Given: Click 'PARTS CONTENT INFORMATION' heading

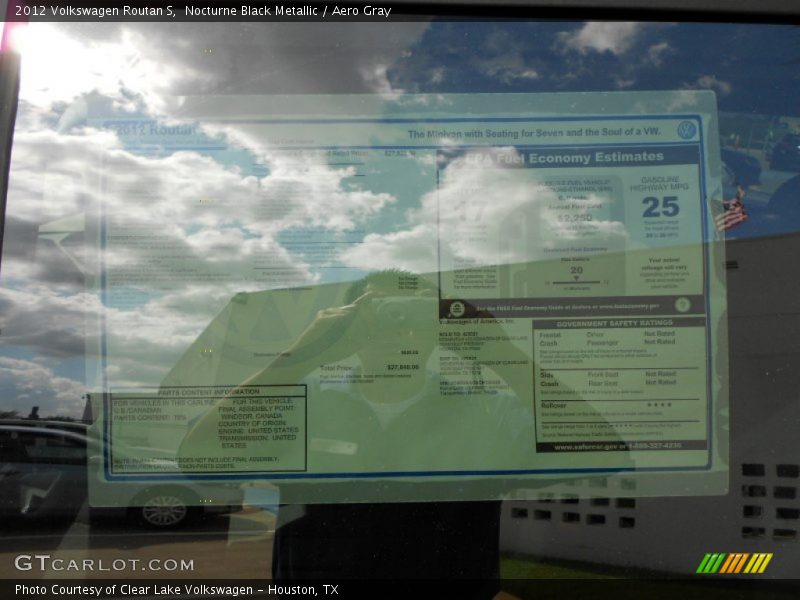Looking at the screenshot, I should click(x=209, y=392).
